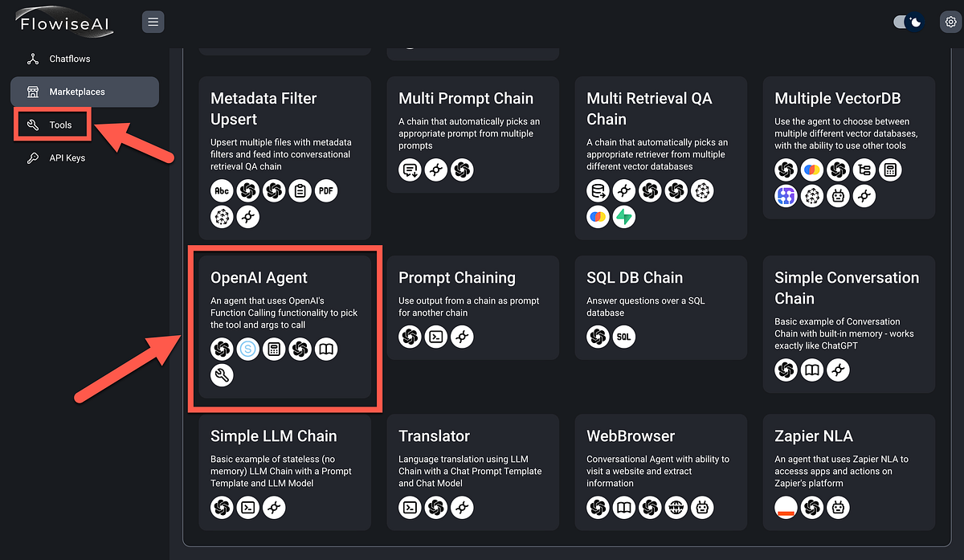Toggle the dark mode switch

[908, 22]
